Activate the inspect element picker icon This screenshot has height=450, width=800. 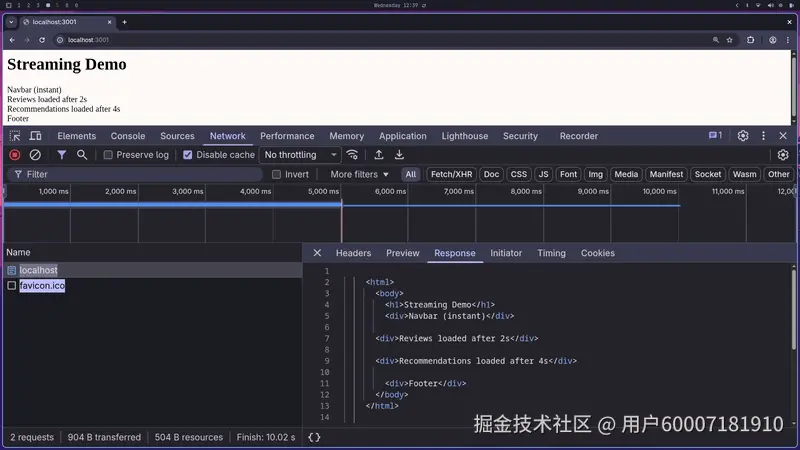pos(15,136)
